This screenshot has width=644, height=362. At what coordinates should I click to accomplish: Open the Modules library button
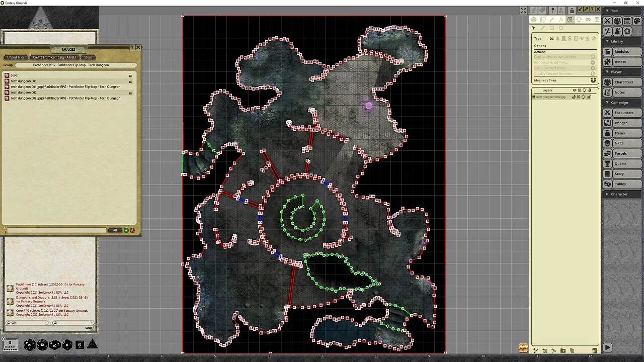[627, 52]
